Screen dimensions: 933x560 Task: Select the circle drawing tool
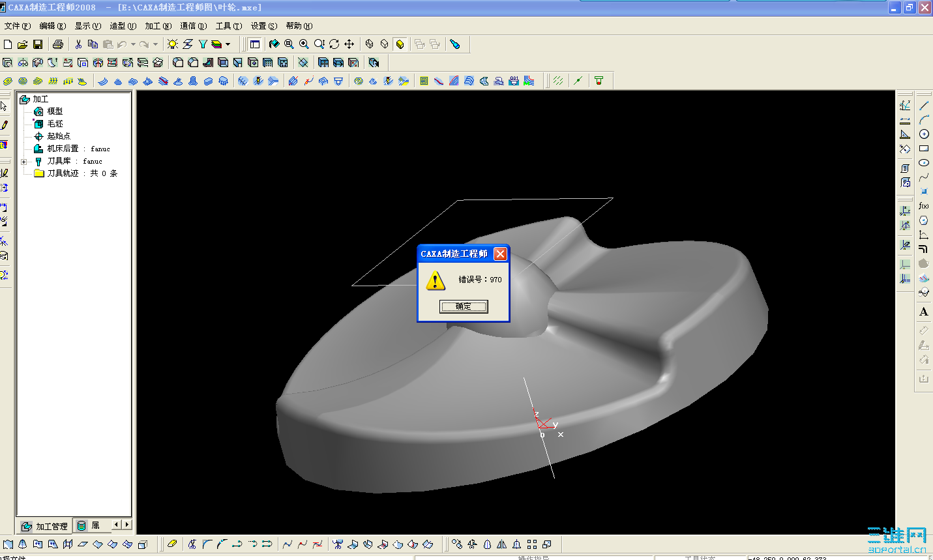click(x=924, y=134)
